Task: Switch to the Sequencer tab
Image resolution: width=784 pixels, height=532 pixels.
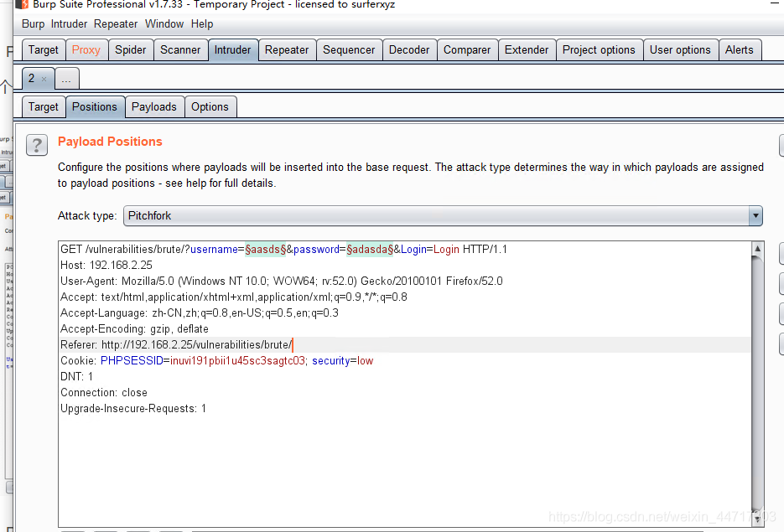Action: click(349, 50)
